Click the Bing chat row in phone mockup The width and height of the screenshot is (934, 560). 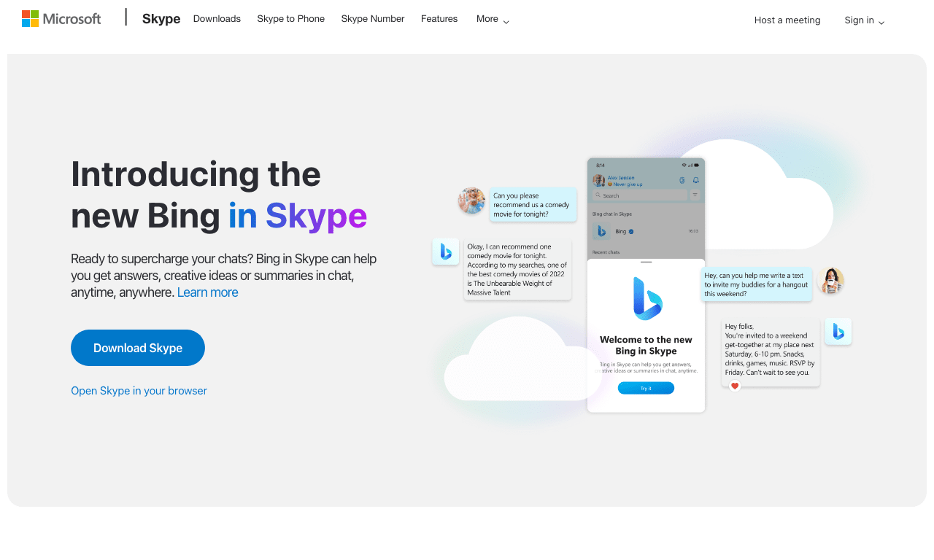pyautogui.click(x=646, y=231)
